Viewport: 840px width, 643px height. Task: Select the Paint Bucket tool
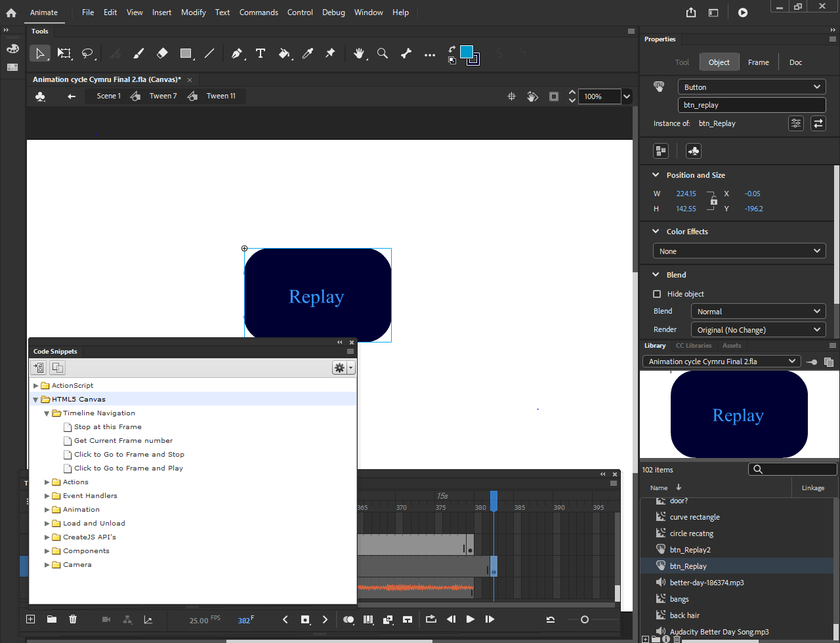click(285, 53)
